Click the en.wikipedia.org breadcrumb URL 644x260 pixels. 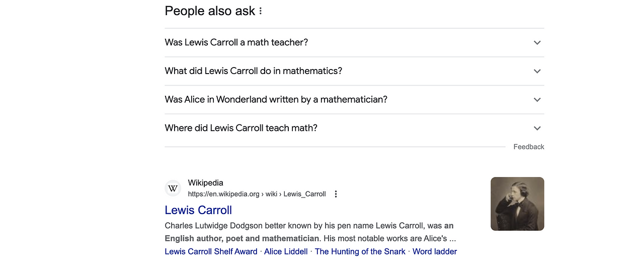(257, 194)
